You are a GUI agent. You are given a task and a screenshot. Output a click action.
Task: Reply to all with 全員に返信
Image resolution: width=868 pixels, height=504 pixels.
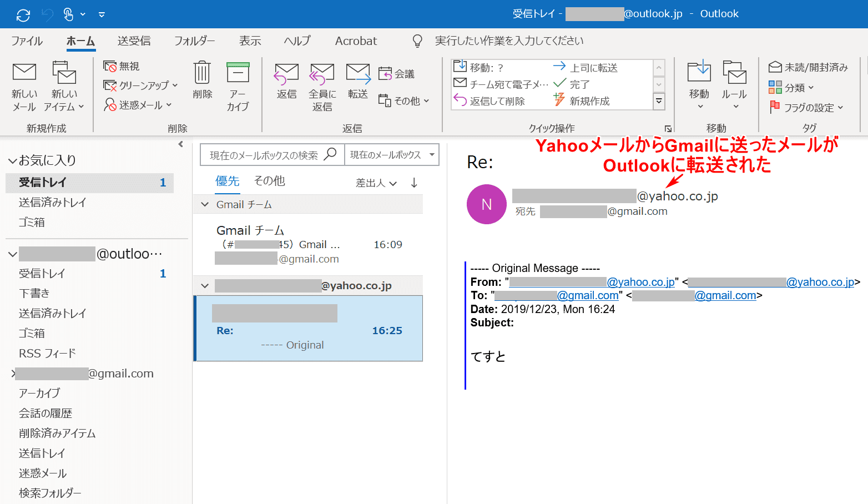[x=322, y=87]
